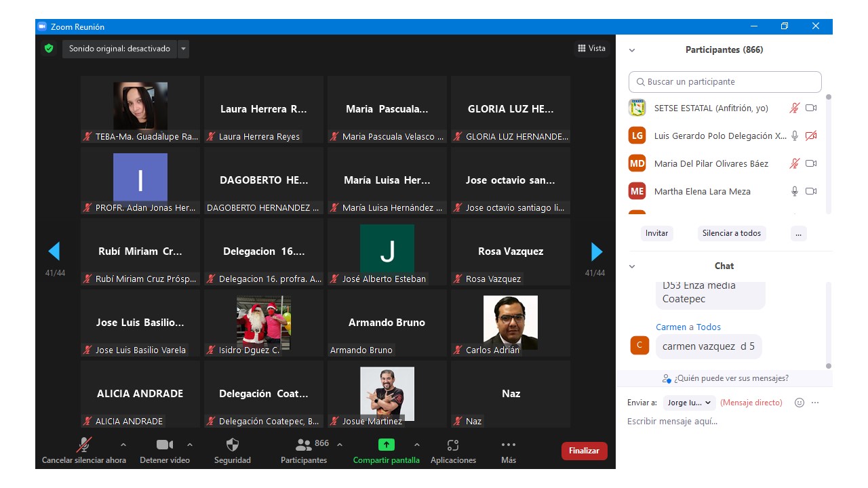868x488 pixels.
Task: Select Josue Martinez video tile
Action: coord(387,394)
